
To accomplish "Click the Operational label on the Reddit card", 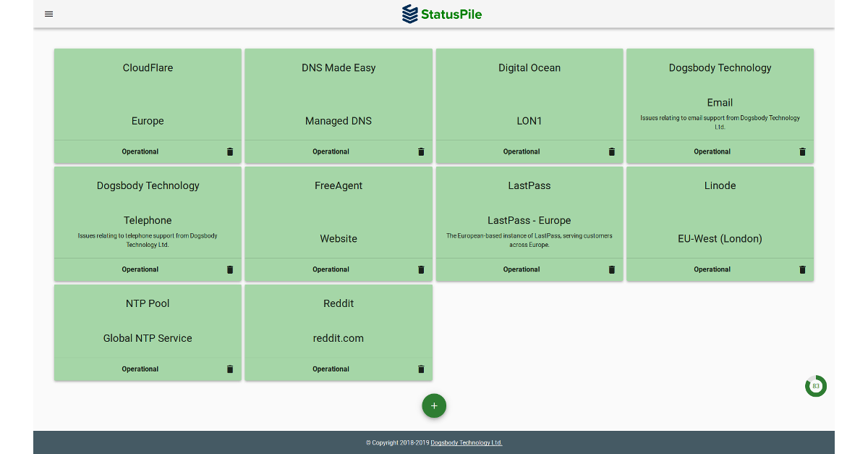I will tap(331, 369).
